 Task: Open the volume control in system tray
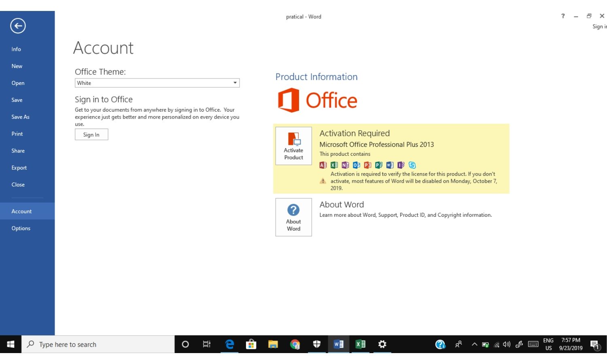coord(507,345)
